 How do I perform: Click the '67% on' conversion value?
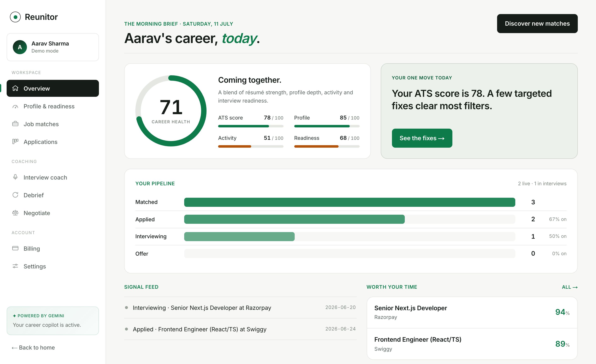pos(558,219)
